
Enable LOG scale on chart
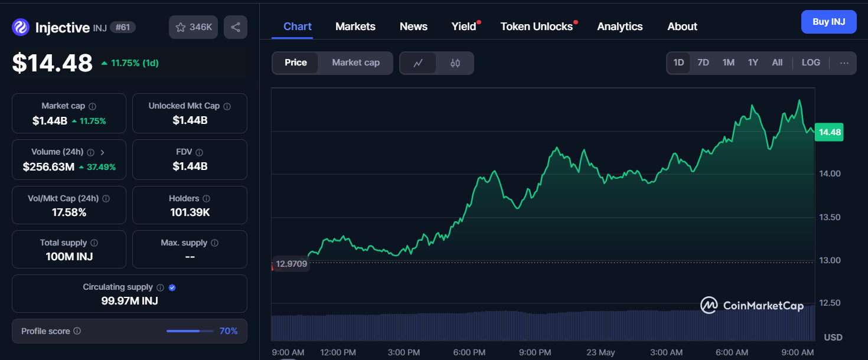[811, 63]
